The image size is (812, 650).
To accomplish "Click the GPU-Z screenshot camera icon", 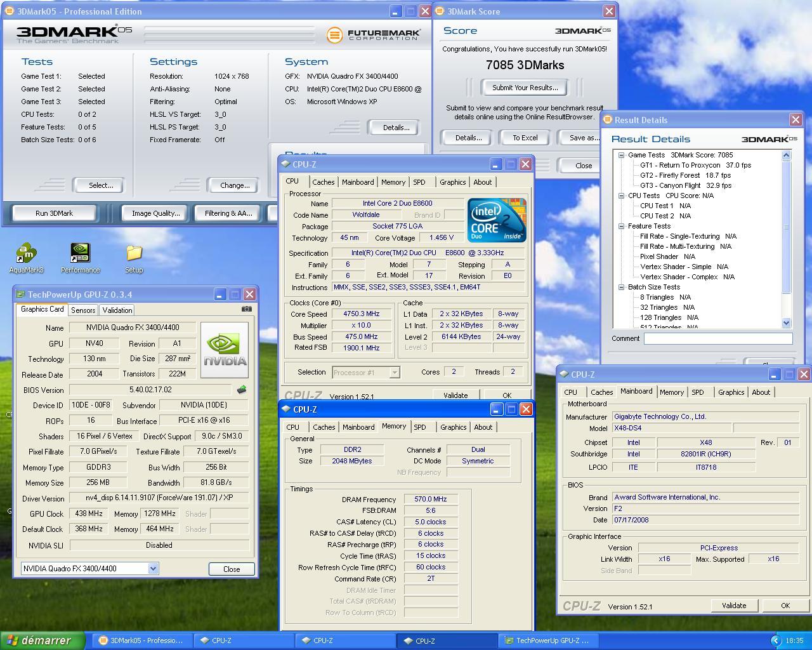I will [247, 309].
